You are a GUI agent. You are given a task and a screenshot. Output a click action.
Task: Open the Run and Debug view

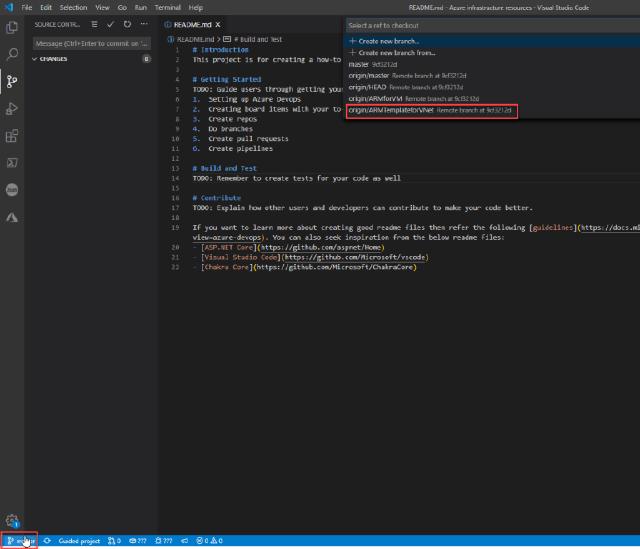(12, 109)
